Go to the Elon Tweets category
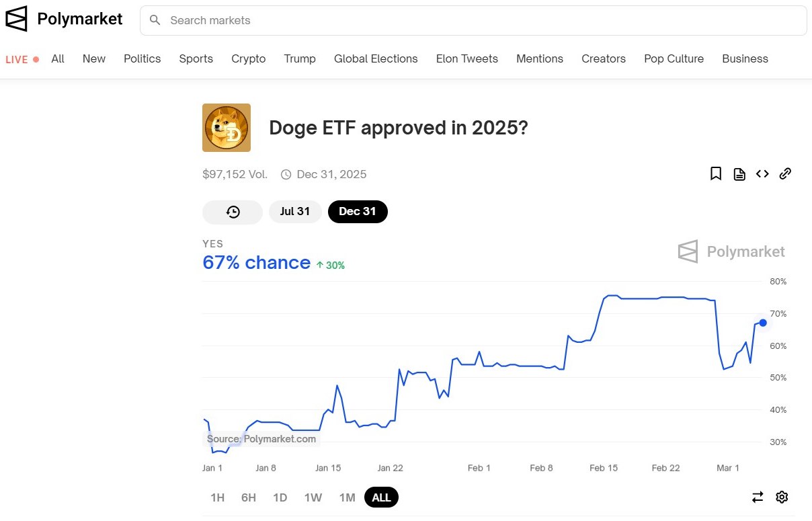 pos(467,58)
